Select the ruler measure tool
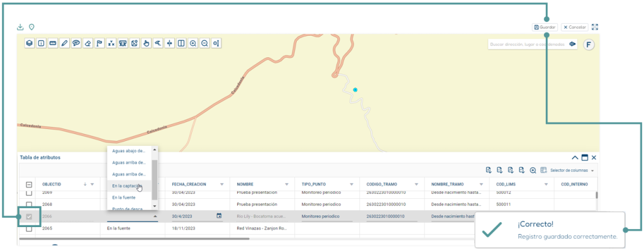644x251 pixels. click(53, 43)
